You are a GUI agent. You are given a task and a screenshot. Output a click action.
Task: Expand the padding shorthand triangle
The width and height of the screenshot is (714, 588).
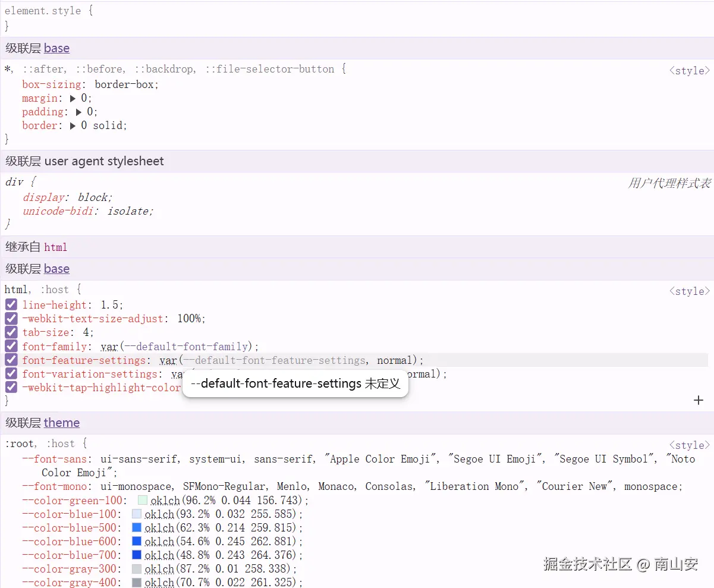click(79, 112)
